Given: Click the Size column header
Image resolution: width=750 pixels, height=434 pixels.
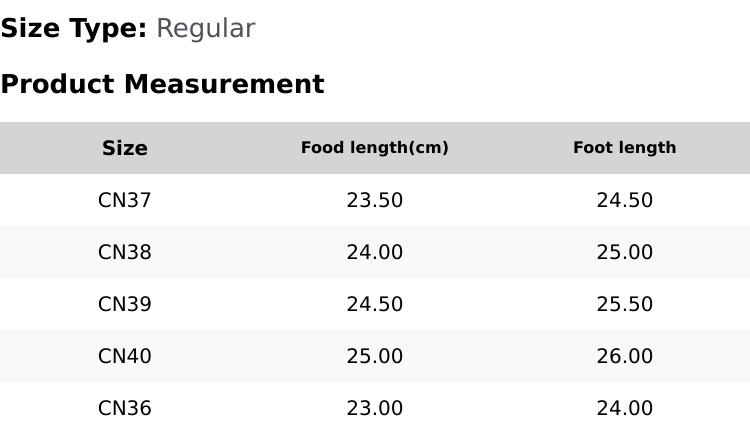Looking at the screenshot, I should [125, 148].
